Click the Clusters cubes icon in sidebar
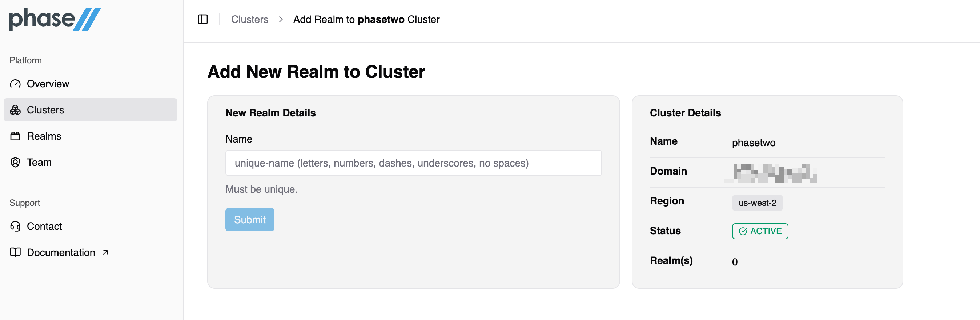The image size is (980, 320). [x=15, y=110]
